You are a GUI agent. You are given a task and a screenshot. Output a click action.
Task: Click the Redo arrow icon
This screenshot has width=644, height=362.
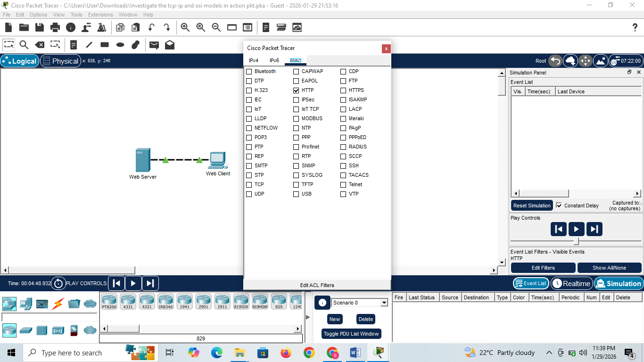click(x=167, y=27)
